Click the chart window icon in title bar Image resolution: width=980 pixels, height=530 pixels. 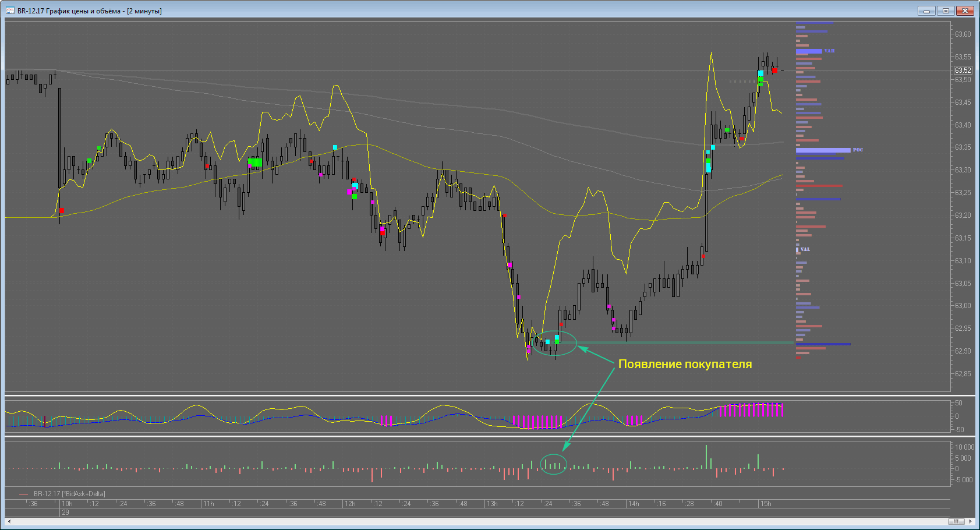click(x=10, y=10)
